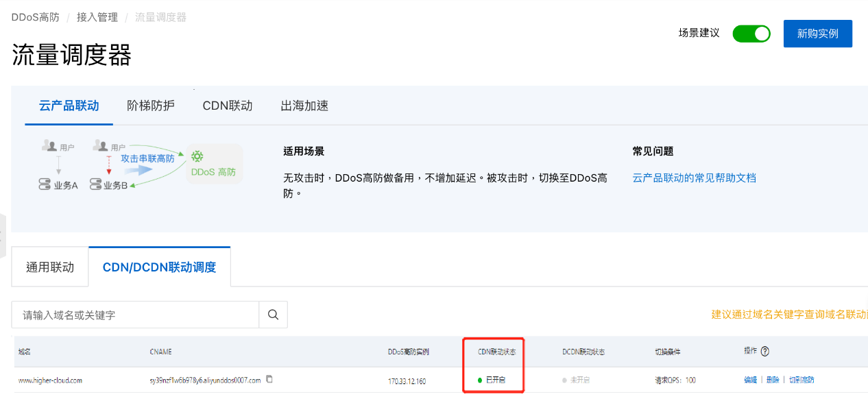Click the green 已开启 status dot
This screenshot has width=868, height=401.
(480, 380)
